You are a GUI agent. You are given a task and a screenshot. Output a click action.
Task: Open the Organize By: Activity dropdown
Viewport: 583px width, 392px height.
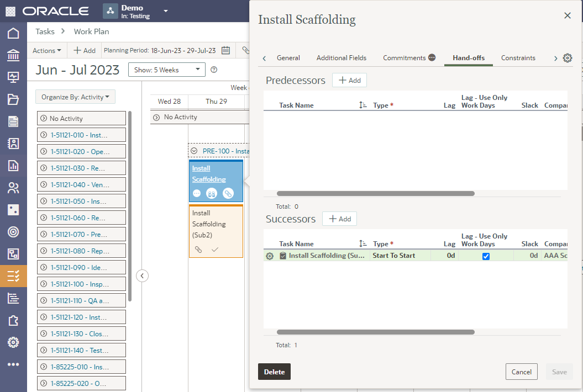pos(75,97)
